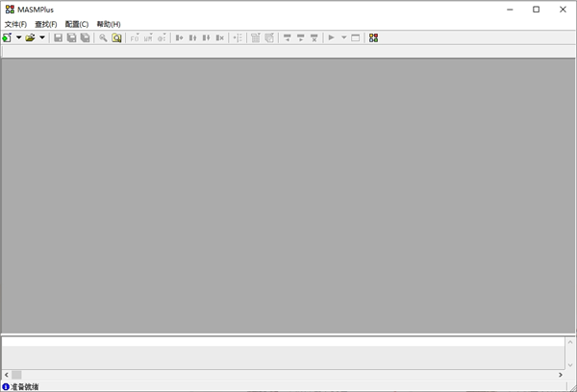Image resolution: width=577 pixels, height=392 pixels.
Task: Expand the New file dropdown arrow
Action: click(x=18, y=37)
